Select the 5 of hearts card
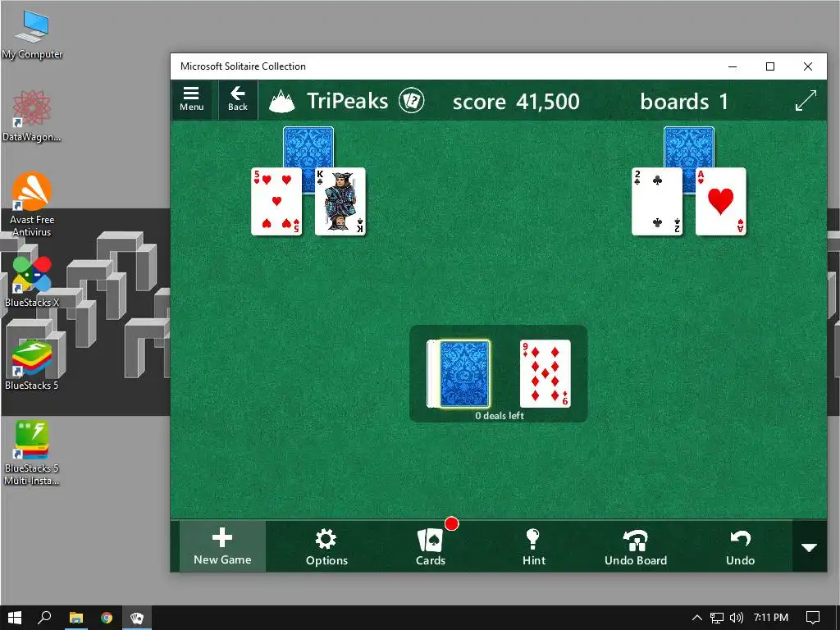Screen dimensions: 840x630 coord(276,202)
